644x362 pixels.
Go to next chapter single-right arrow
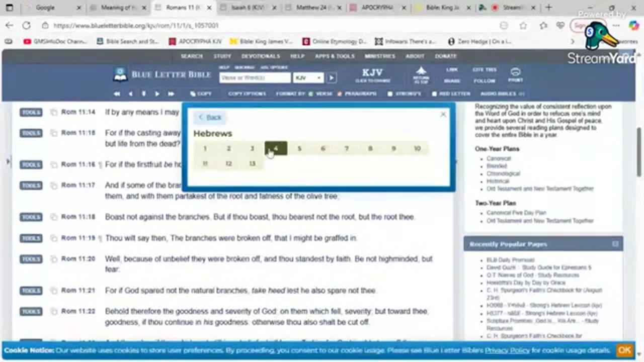pyautogui.click(x=157, y=94)
